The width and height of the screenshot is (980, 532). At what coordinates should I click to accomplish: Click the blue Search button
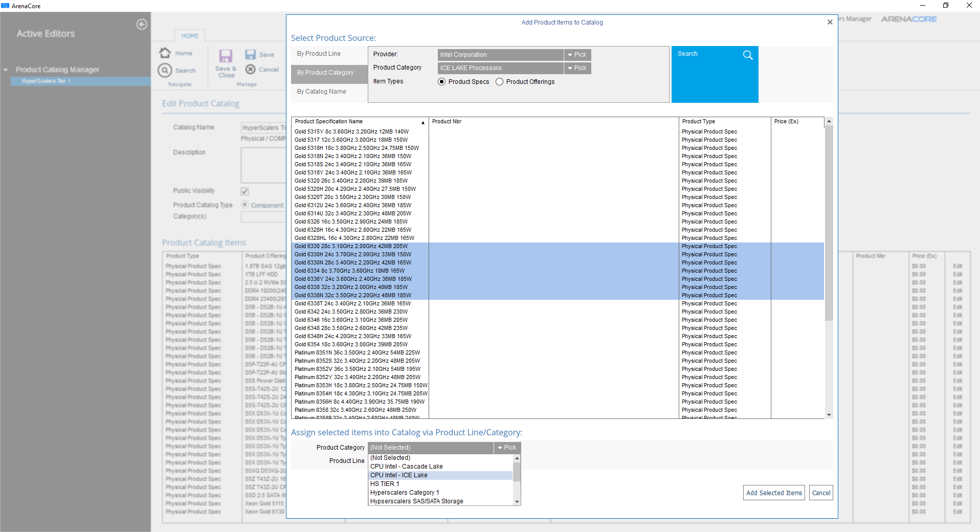715,75
